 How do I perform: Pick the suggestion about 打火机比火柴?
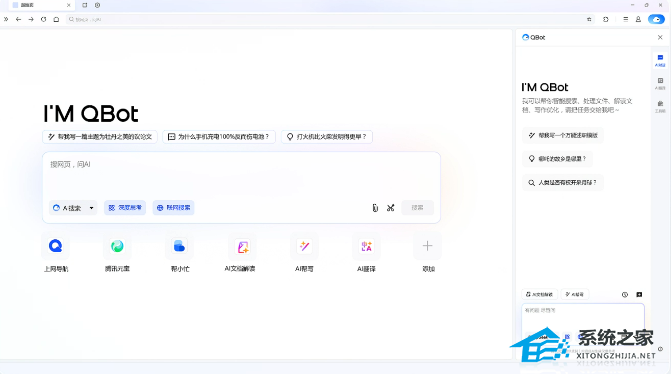(x=327, y=137)
